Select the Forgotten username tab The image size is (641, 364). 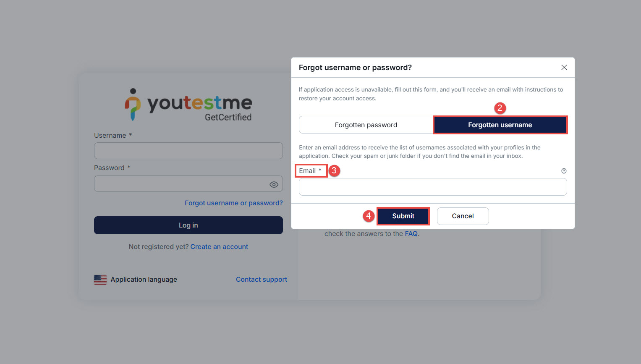pyautogui.click(x=500, y=125)
